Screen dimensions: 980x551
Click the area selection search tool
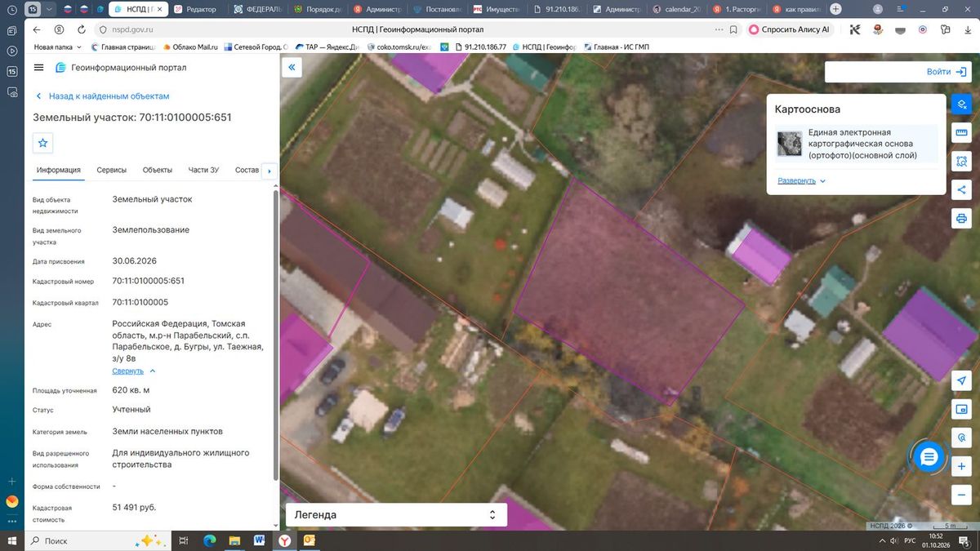point(961,162)
